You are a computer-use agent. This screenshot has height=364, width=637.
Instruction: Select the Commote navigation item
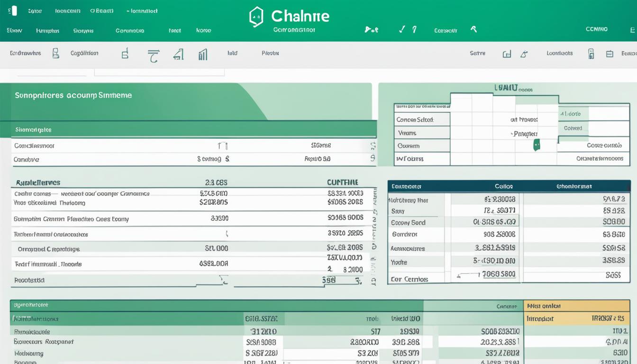tap(130, 30)
